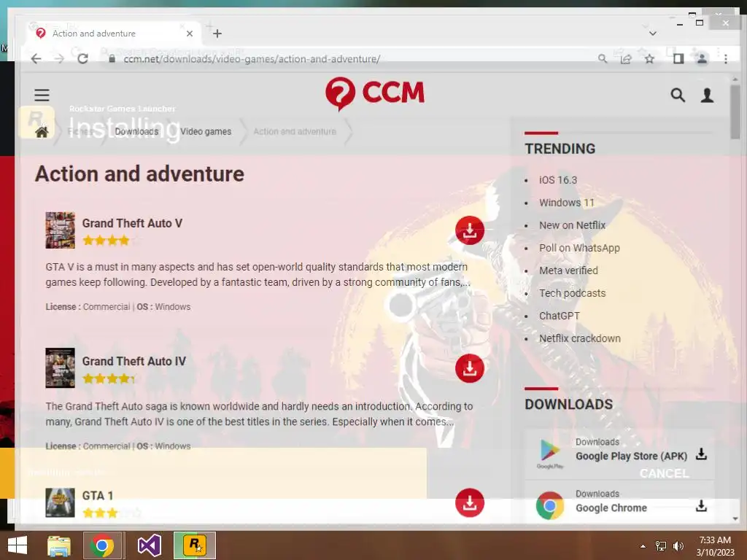The width and height of the screenshot is (747, 560).
Task: Download GTA 1 with red button
Action: (x=470, y=502)
